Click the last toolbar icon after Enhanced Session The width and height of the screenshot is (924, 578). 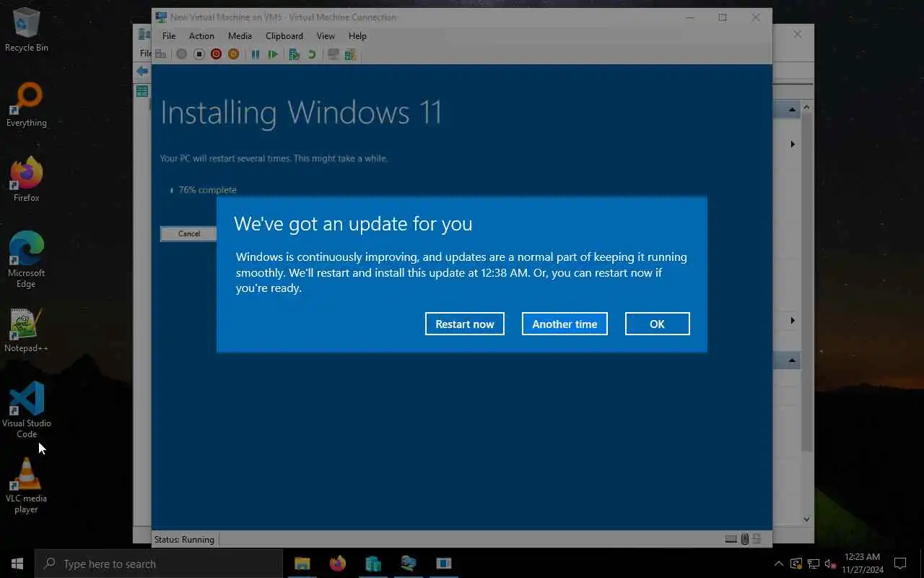(350, 54)
